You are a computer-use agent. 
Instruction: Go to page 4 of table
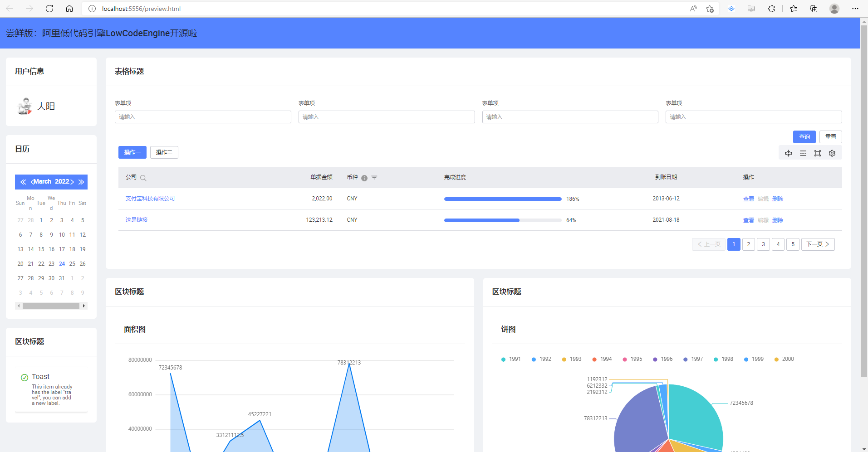[778, 244]
